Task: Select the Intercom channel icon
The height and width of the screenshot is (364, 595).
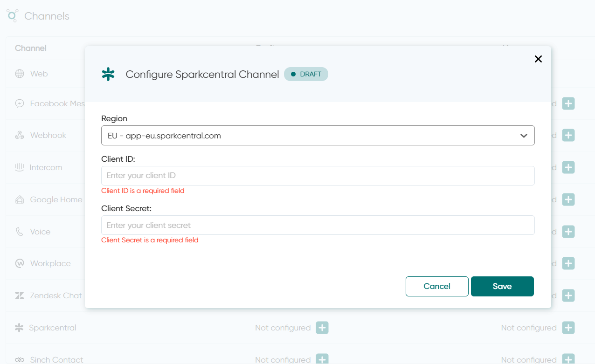Action: [19, 167]
